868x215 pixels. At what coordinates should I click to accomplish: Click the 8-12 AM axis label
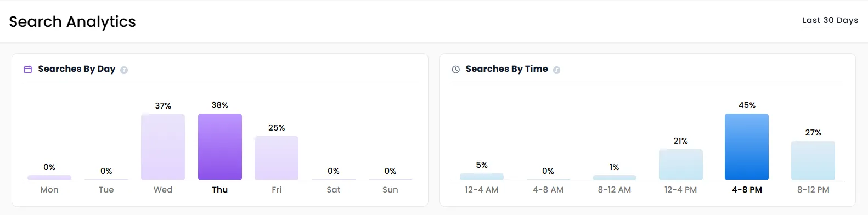coord(615,190)
